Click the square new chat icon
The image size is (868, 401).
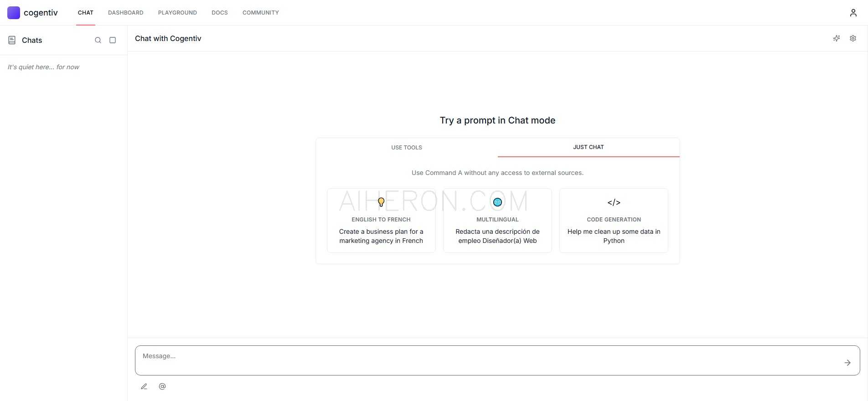[x=113, y=40]
